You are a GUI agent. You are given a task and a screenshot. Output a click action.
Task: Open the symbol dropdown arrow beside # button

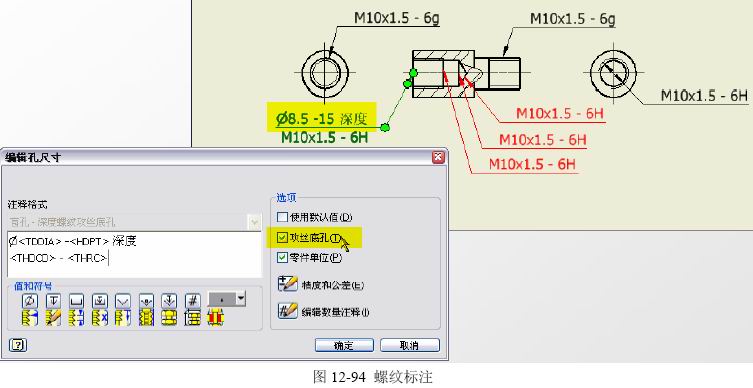point(241,299)
